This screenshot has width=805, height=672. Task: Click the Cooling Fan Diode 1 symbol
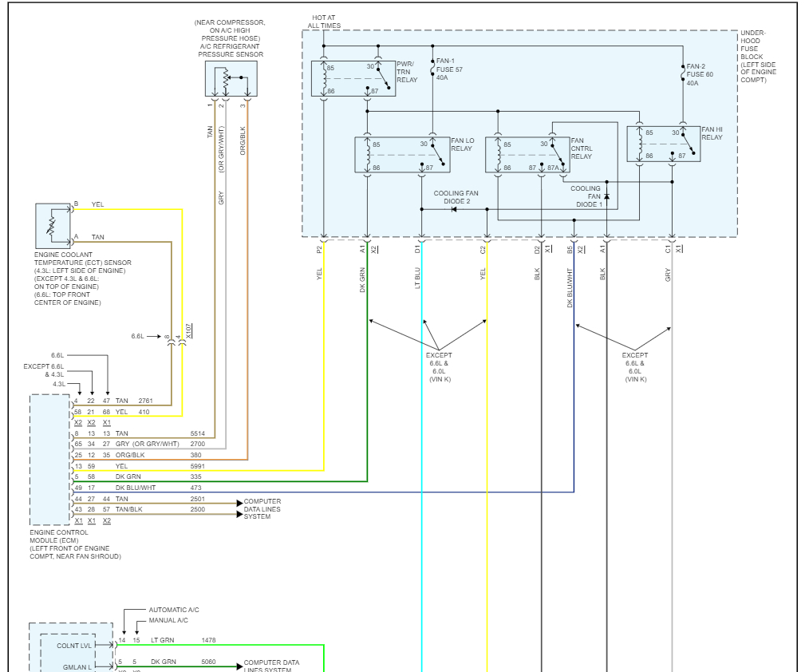click(606, 197)
